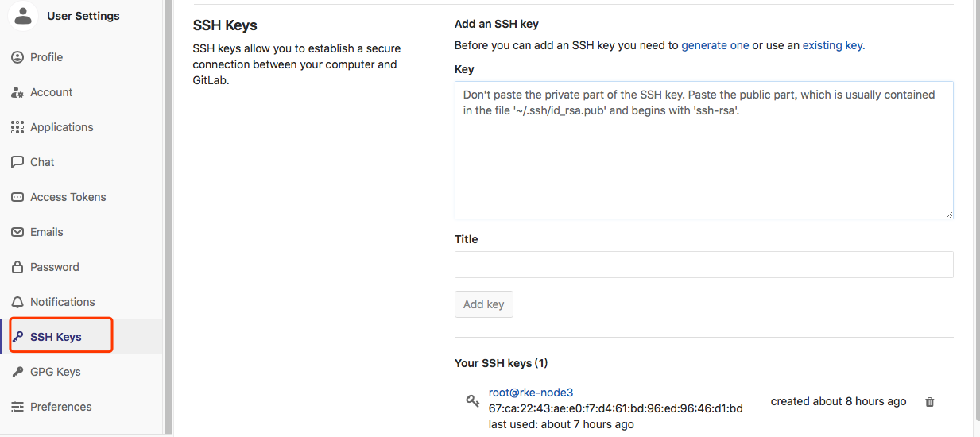Click the Emails envelope icon
The width and height of the screenshot is (980, 437).
click(x=17, y=232)
